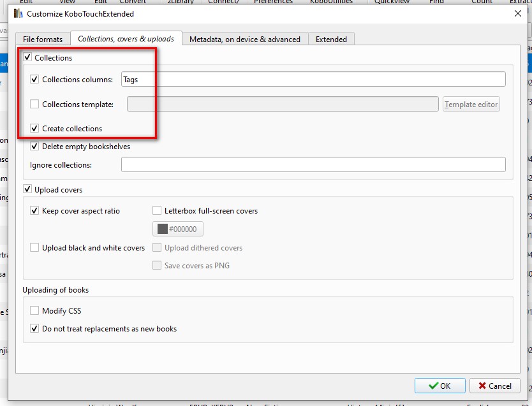This screenshot has height=406, width=532.
Task: Click the Ignore collections text field
Action: [313, 164]
